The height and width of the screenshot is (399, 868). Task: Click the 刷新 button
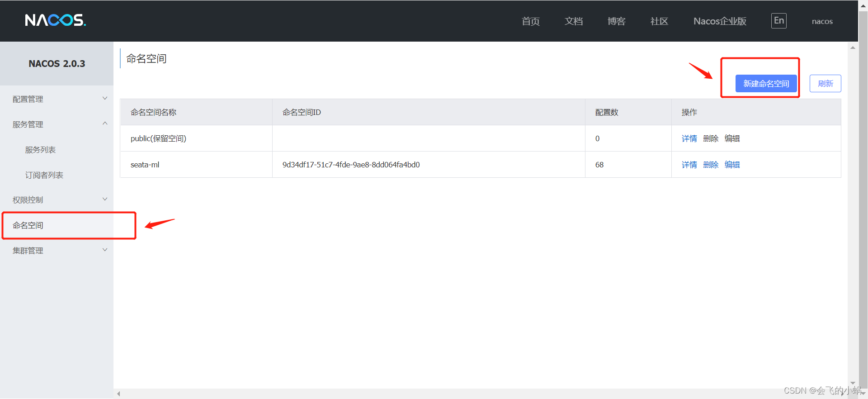(825, 84)
